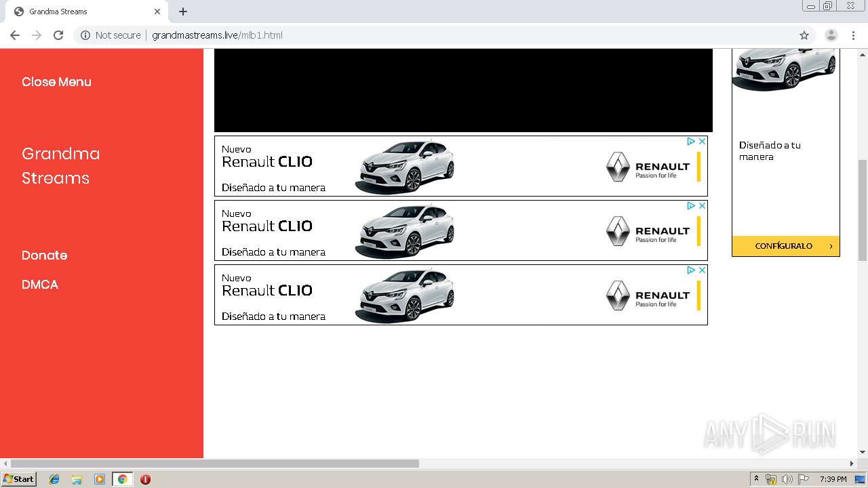Open AdChoices info on third banner
Screen dimensions: 868x488
click(x=692, y=270)
